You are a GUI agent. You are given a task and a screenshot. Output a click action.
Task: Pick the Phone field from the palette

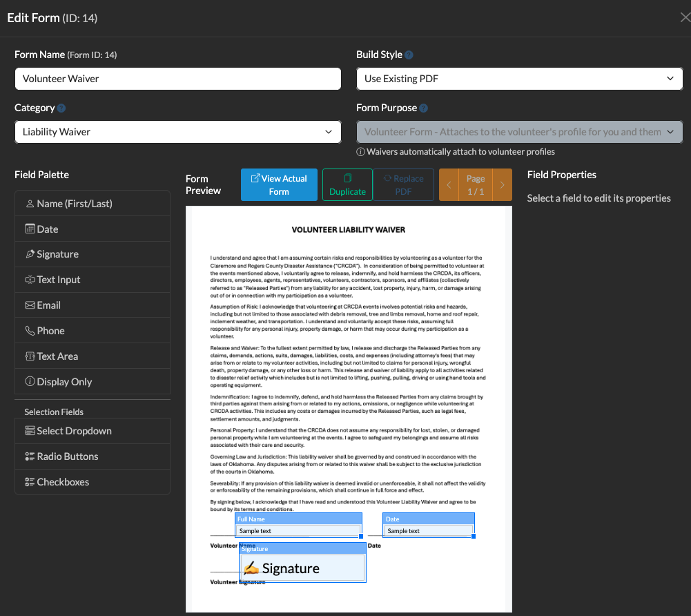click(x=93, y=331)
